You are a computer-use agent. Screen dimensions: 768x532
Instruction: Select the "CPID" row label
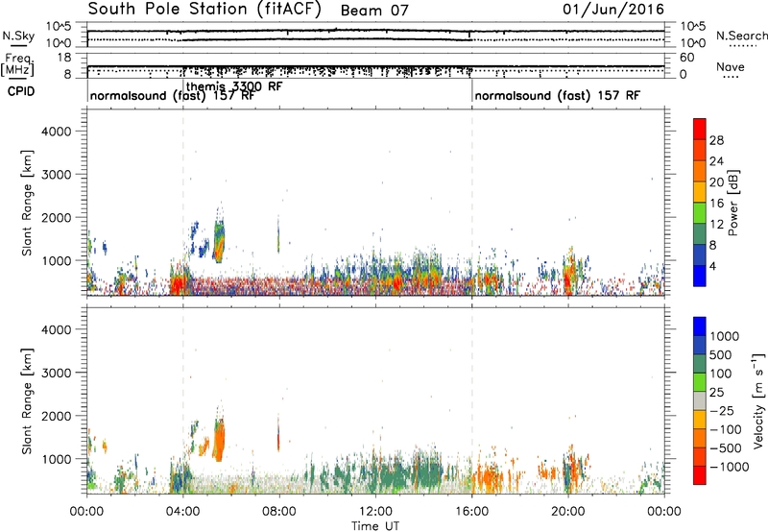pyautogui.click(x=21, y=91)
